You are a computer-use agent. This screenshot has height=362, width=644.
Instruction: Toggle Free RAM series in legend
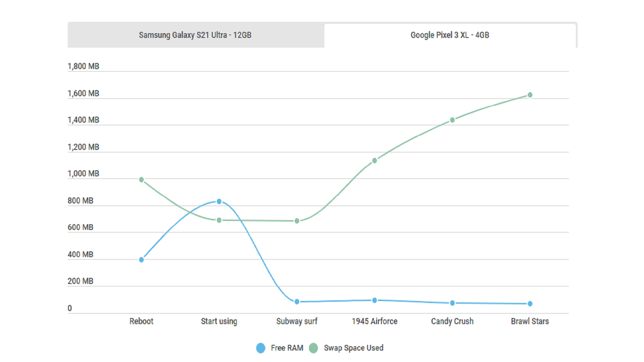287,348
